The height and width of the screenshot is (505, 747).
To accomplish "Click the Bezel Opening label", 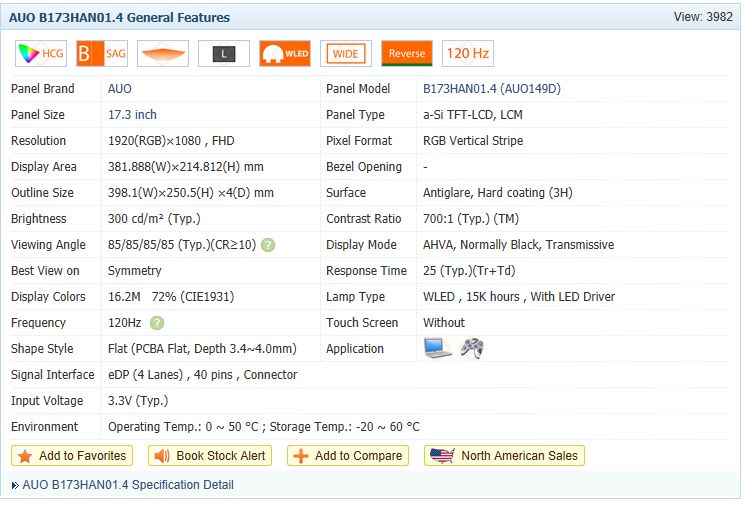I will click(x=364, y=167).
